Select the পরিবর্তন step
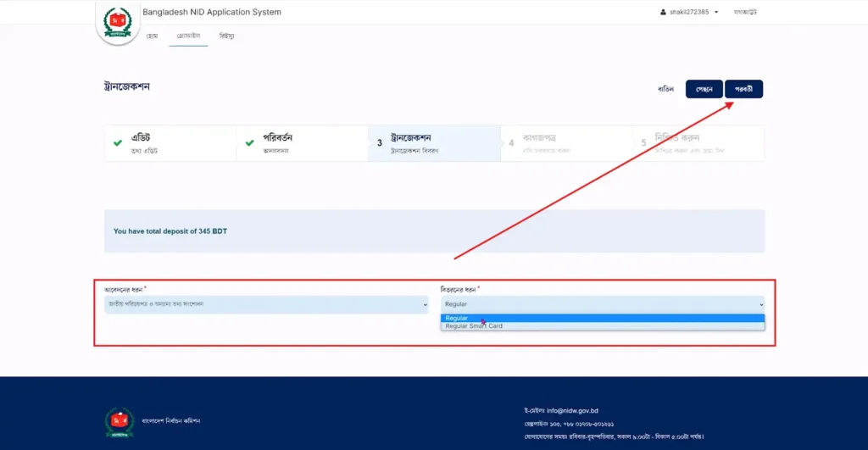Screen dimensions: 868x450 point(303,143)
